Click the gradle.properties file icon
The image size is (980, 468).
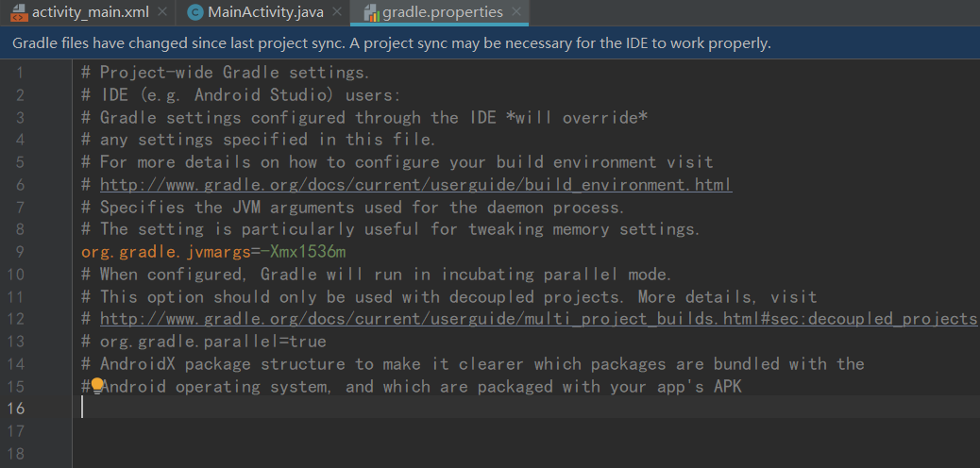[x=371, y=12]
